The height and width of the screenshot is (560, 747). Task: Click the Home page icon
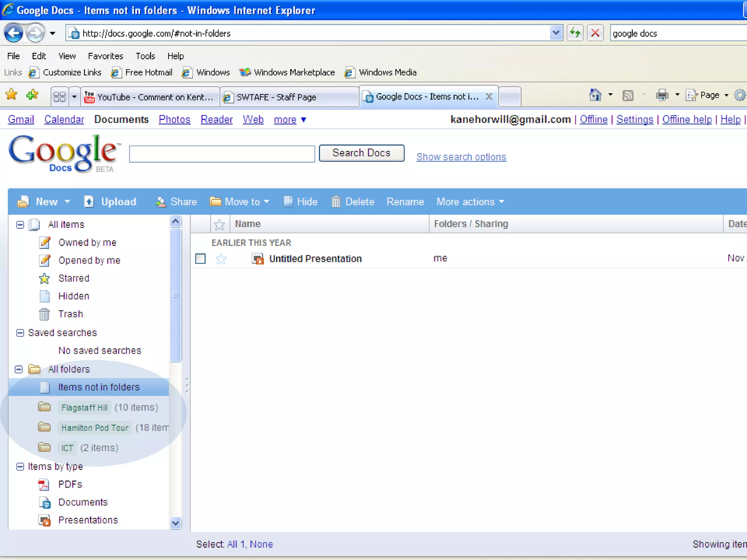pyautogui.click(x=595, y=95)
